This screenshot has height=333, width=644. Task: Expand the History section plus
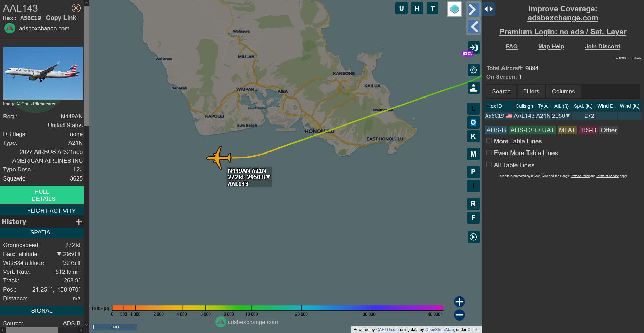click(x=79, y=222)
